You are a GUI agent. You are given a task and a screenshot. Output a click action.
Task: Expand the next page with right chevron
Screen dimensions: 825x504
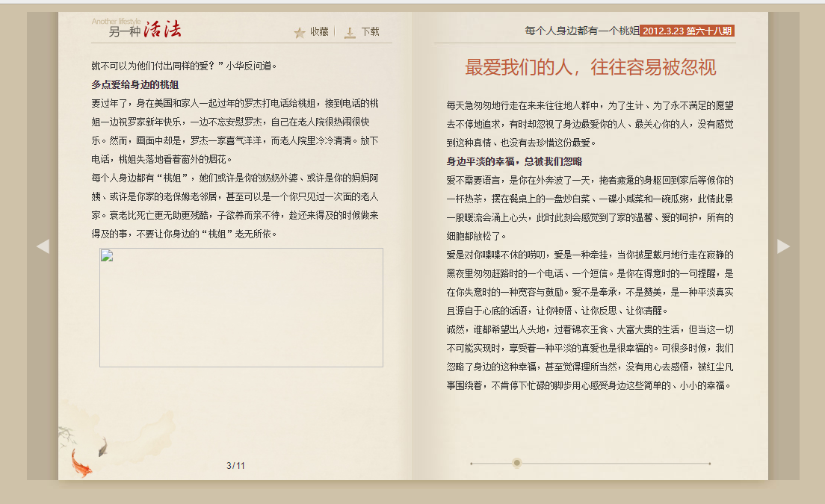pyautogui.click(x=782, y=246)
